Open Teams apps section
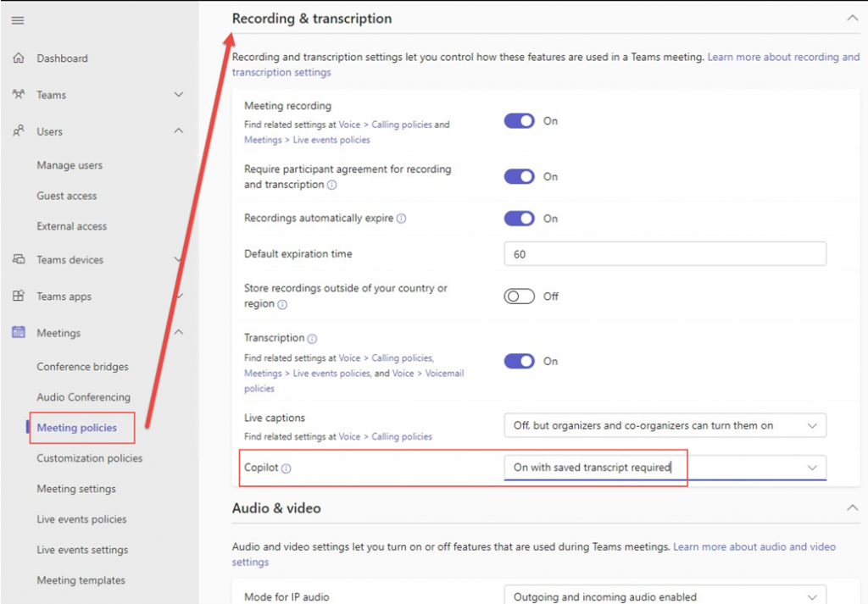The height and width of the screenshot is (604, 868). click(x=64, y=296)
